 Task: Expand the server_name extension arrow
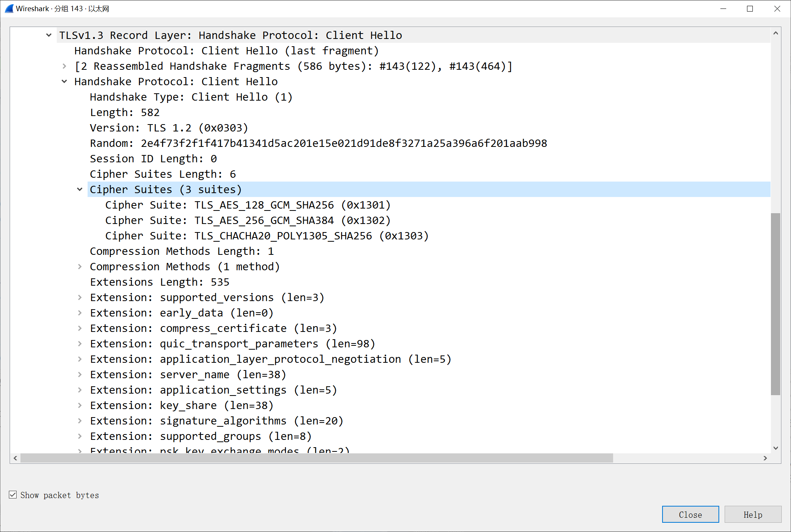(x=79, y=374)
